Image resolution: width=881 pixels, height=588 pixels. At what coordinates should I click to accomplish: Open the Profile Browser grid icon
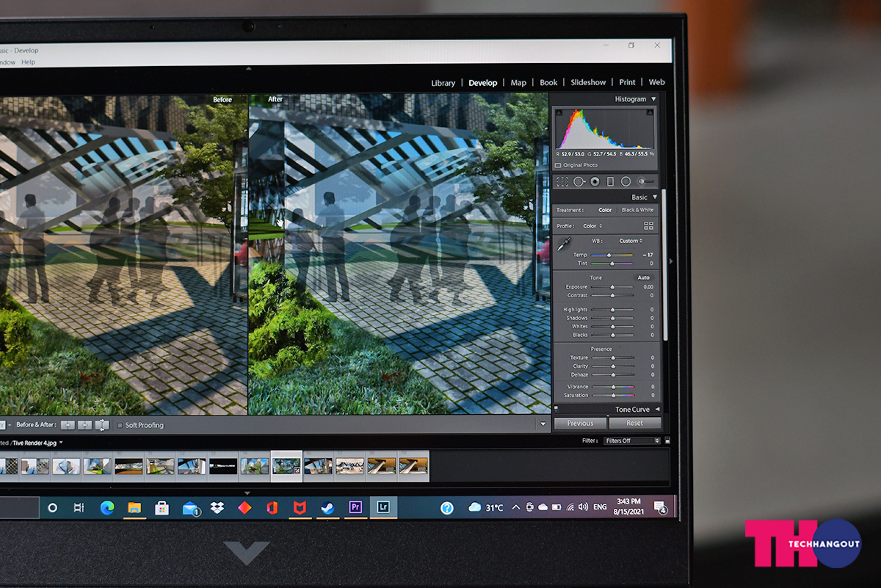(648, 226)
